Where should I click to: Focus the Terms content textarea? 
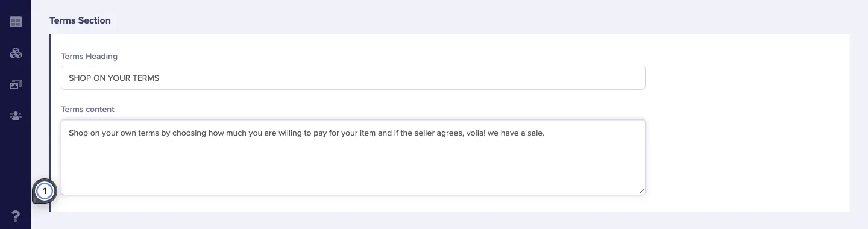(x=353, y=157)
